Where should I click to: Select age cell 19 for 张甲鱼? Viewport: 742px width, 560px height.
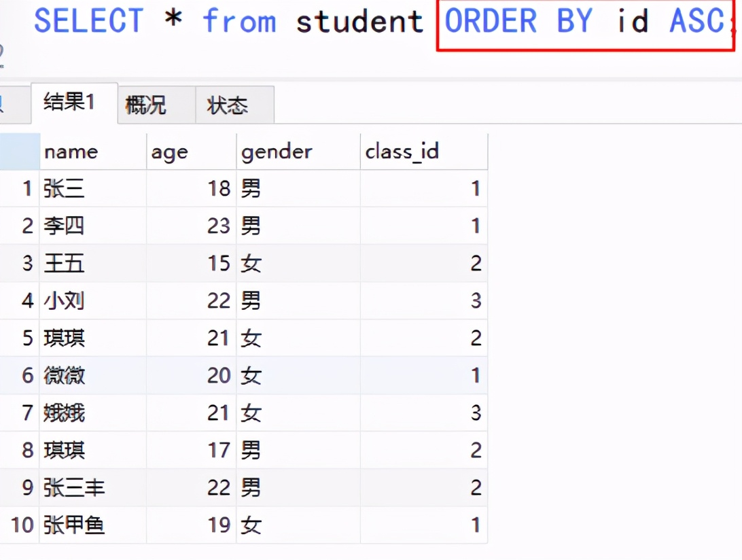click(x=191, y=525)
